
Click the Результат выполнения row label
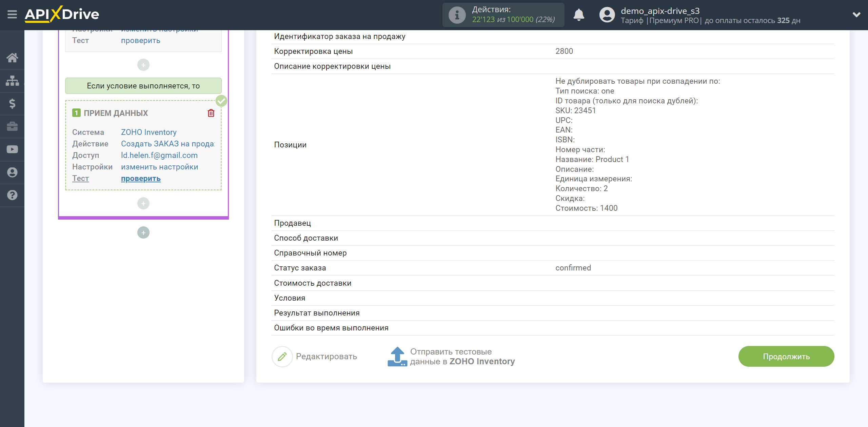click(317, 313)
